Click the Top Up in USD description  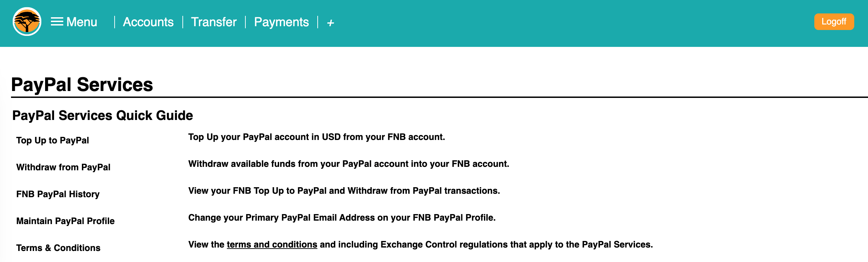[x=316, y=137]
